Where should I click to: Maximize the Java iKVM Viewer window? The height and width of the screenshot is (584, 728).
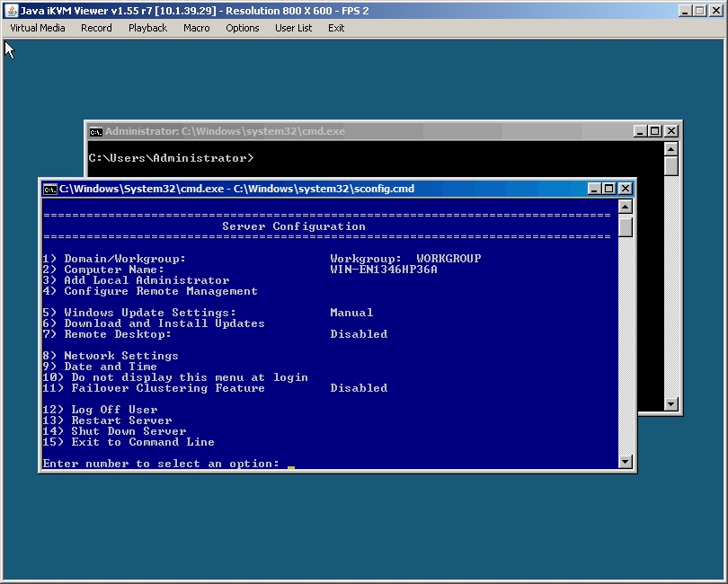coord(700,11)
